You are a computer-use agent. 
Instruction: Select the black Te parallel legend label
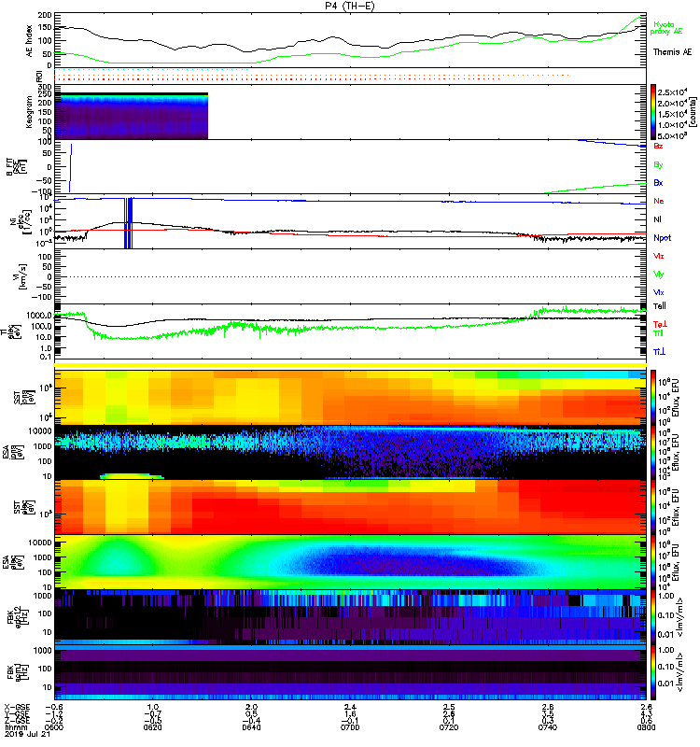pyautogui.click(x=660, y=306)
